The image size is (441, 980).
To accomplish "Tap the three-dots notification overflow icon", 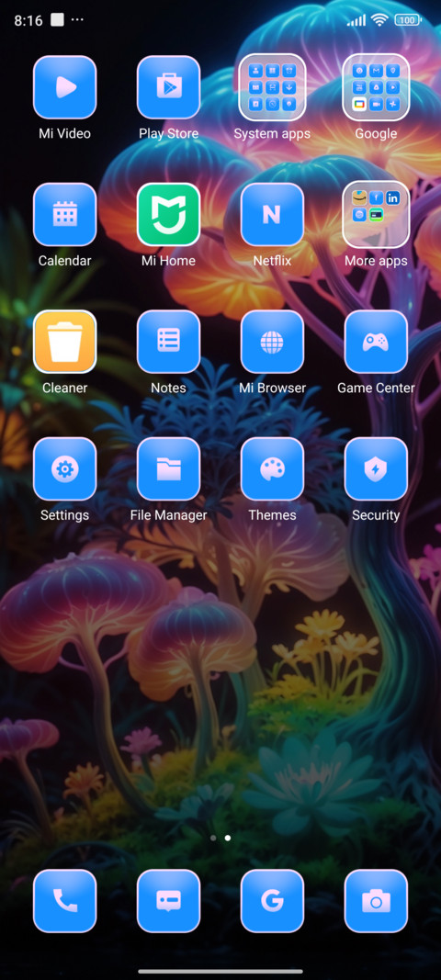I will [x=77, y=20].
